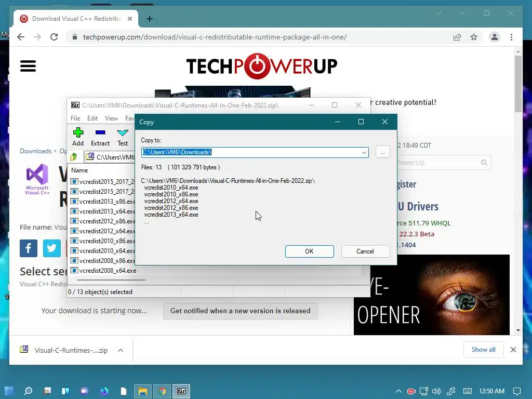Viewport: 532px width, 399px height.
Task: Open Chrome three-dot menu
Action: (x=512, y=37)
